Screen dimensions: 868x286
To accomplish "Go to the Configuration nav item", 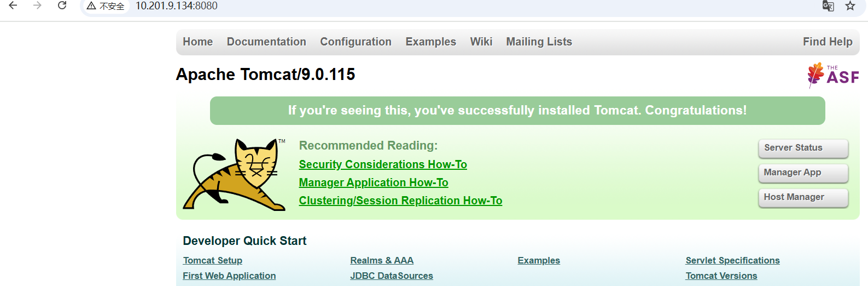I will (x=356, y=42).
